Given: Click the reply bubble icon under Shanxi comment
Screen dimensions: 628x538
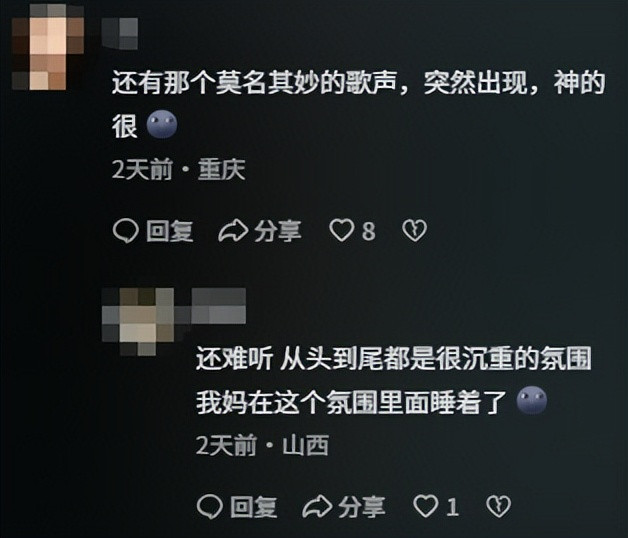Looking at the screenshot, I should [x=210, y=506].
